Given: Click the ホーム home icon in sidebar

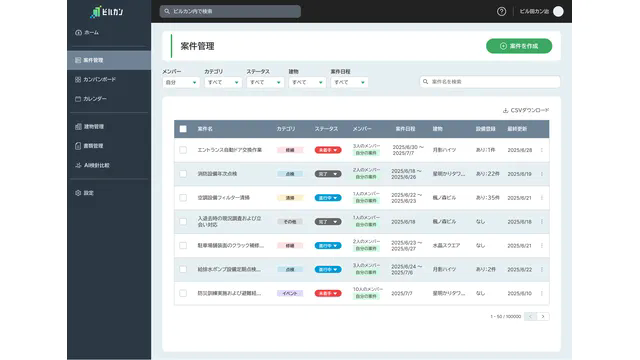Looking at the screenshot, I should click(x=78, y=33).
